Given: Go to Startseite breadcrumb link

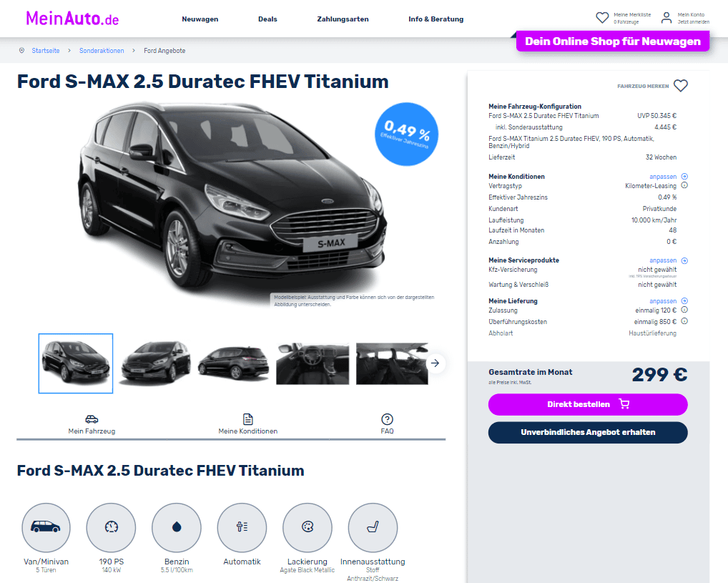Looking at the screenshot, I should [46, 51].
